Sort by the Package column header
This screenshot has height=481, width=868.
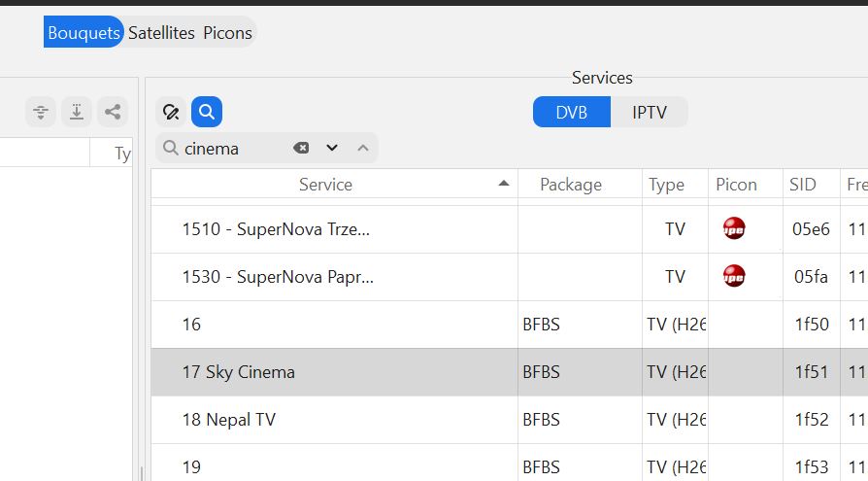pyautogui.click(x=580, y=184)
